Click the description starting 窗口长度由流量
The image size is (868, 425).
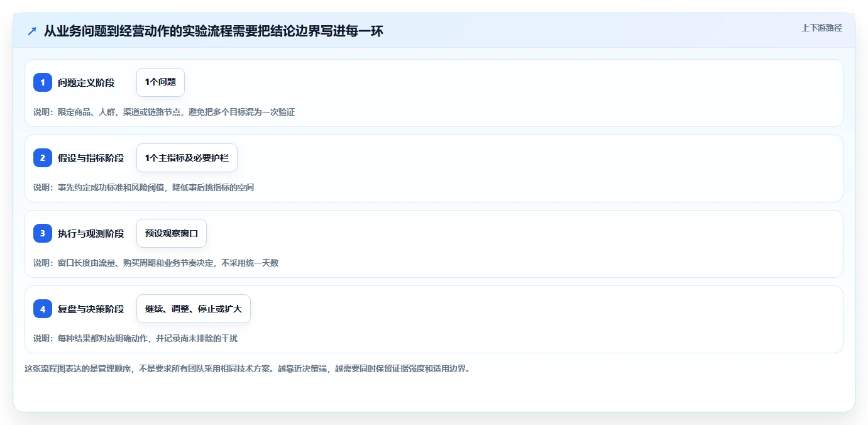(156, 263)
